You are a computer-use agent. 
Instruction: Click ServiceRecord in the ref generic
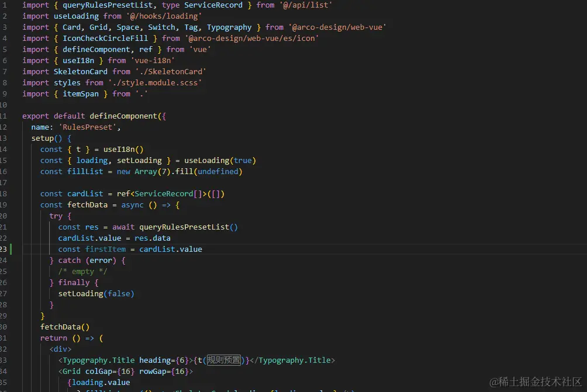click(x=164, y=194)
